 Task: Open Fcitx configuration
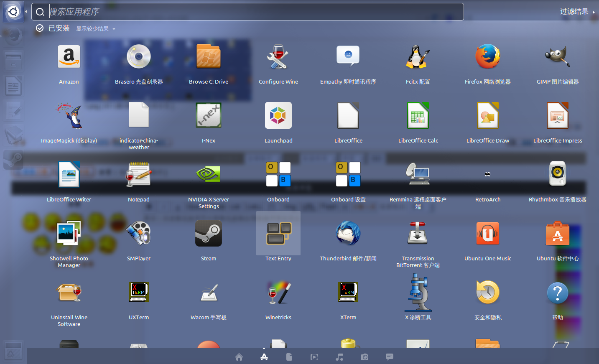click(418, 57)
